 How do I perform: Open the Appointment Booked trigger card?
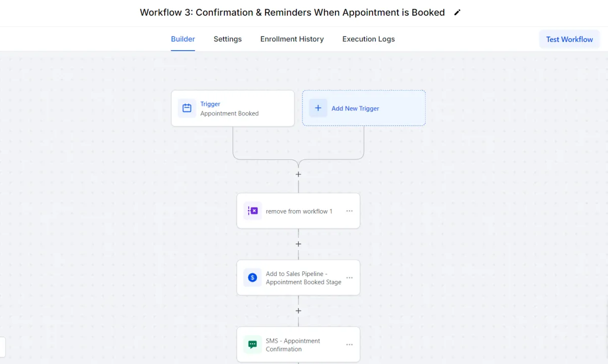click(x=233, y=108)
